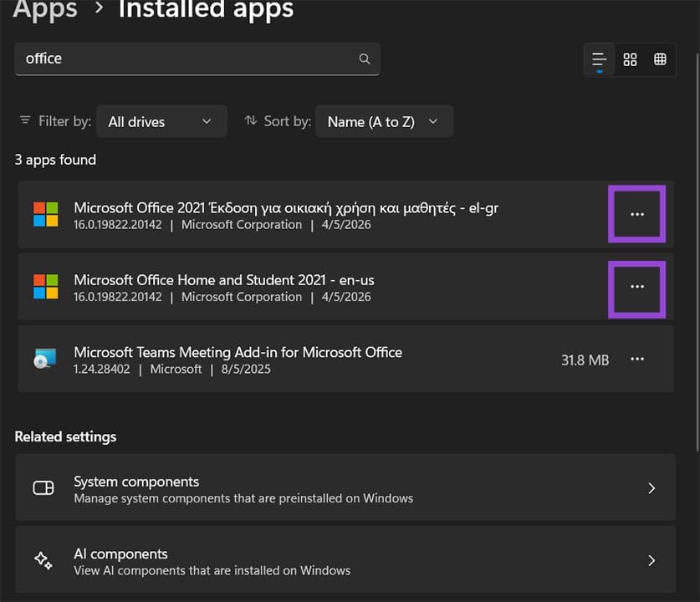Open the Sort by Name (A to Z) dropdown
The image size is (700, 602).
tap(384, 121)
